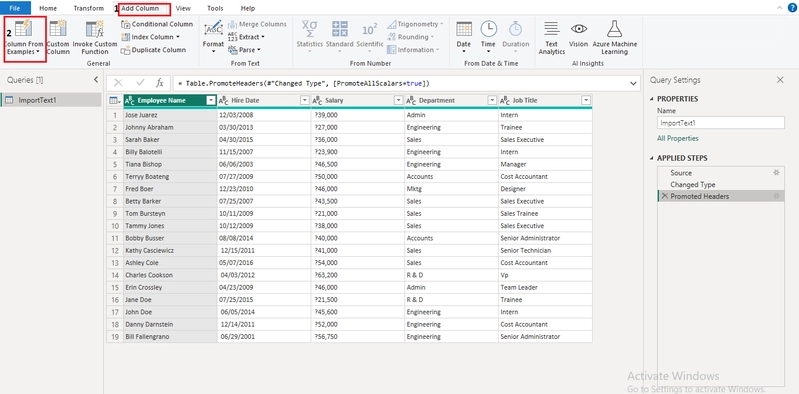Open the Index Column dropdown arrow
Screen dimensions: 799x394
[178, 37]
